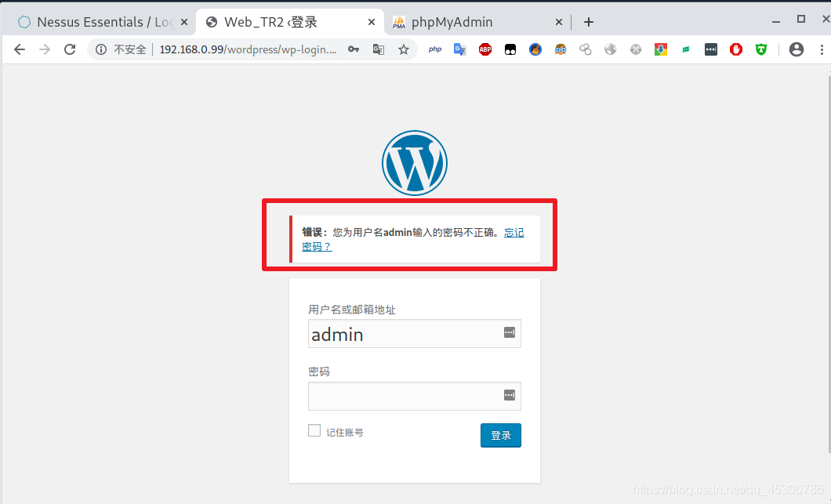Screen dimensions: 831x504
Task: Focus the 密码 password field
Action: 415,396
